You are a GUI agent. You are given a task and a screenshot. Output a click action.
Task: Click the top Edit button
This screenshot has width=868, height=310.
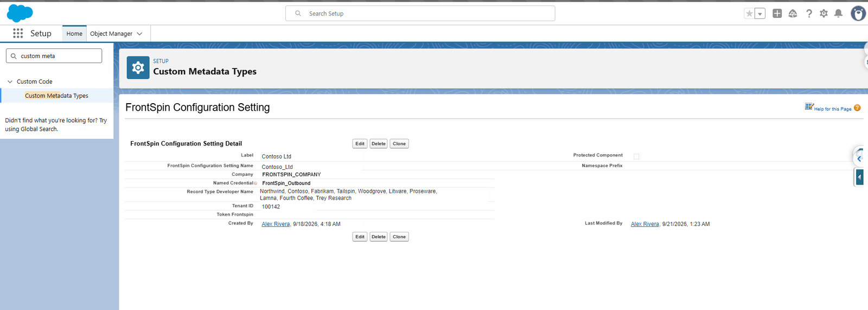[360, 144]
